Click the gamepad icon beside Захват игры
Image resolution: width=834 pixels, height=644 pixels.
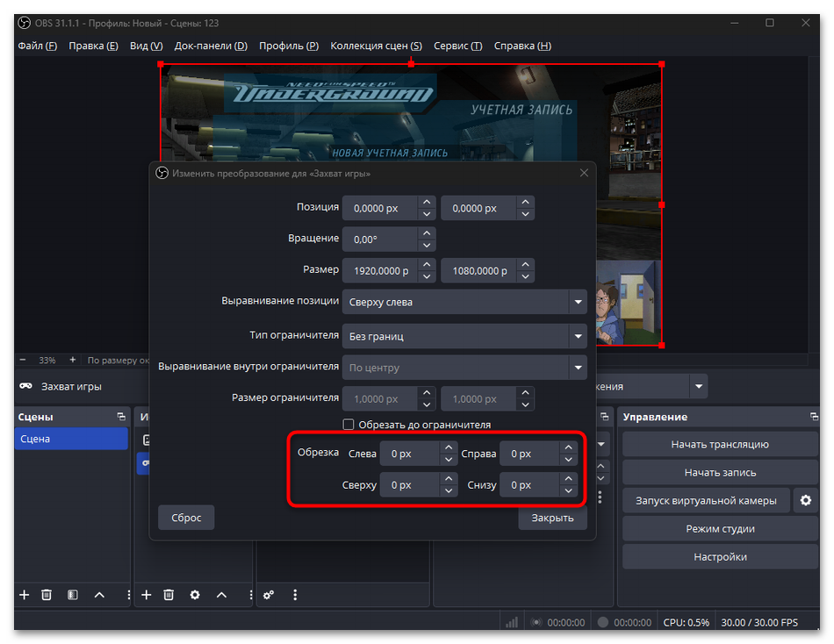click(x=25, y=386)
